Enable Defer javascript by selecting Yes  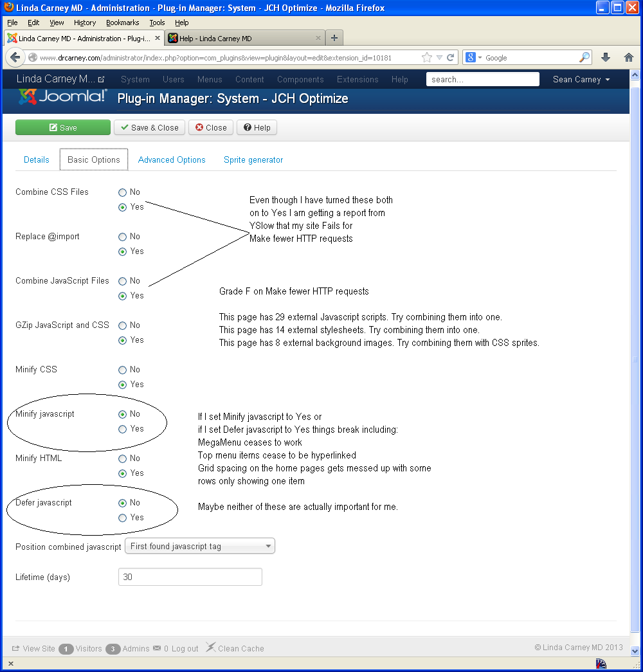point(123,518)
